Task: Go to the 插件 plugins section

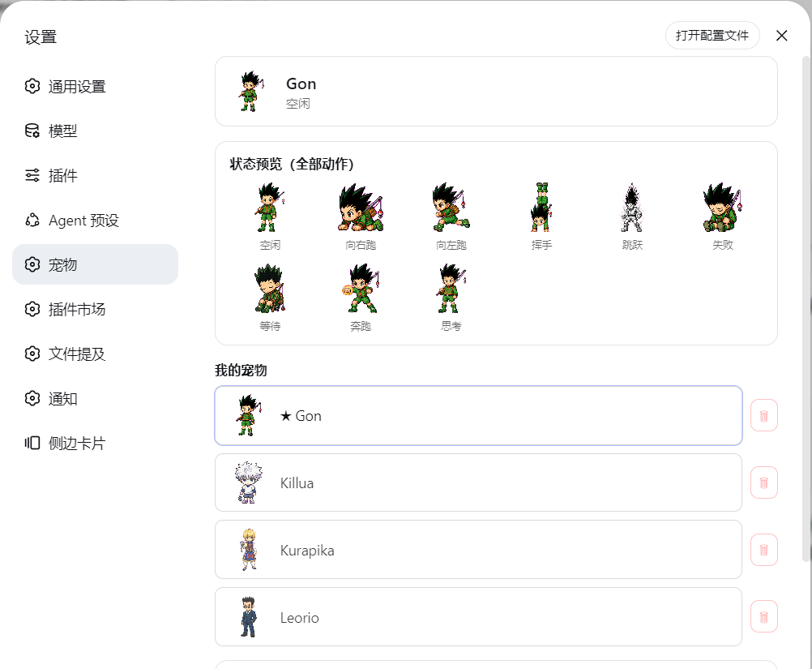Action: (x=95, y=176)
